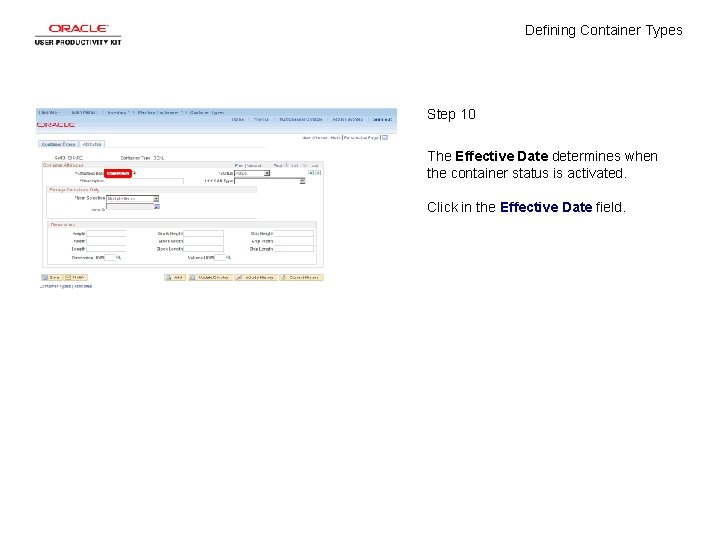
Task: Click in the Stack Height field
Action: click(x=203, y=234)
